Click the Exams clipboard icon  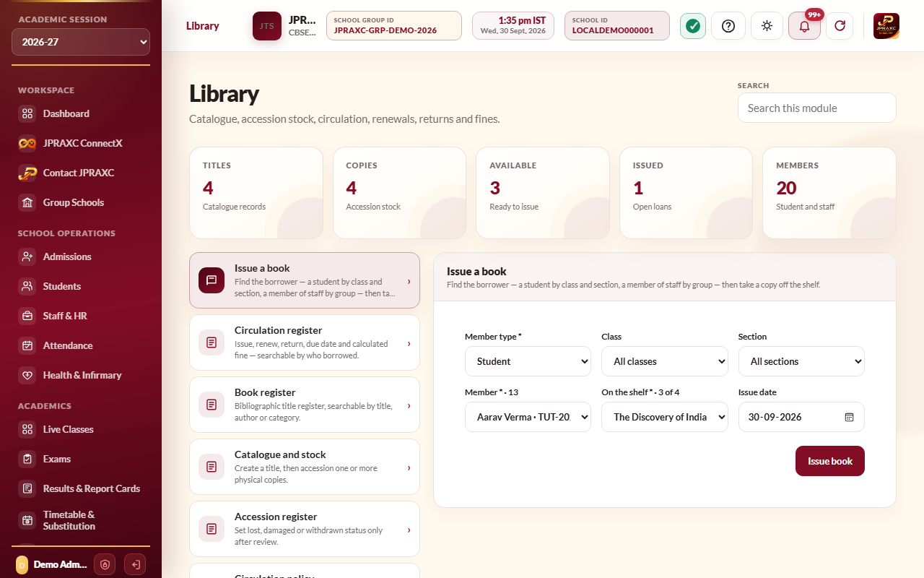tap(27, 459)
